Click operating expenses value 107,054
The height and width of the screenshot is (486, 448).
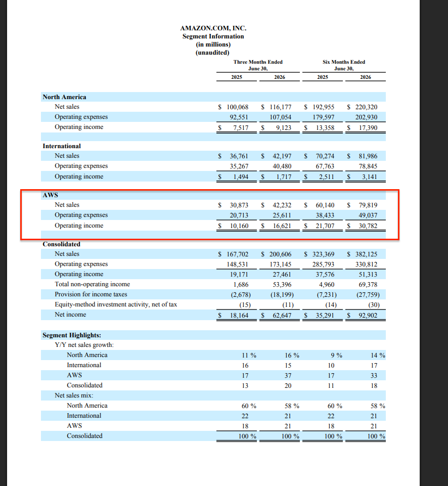[x=281, y=117]
